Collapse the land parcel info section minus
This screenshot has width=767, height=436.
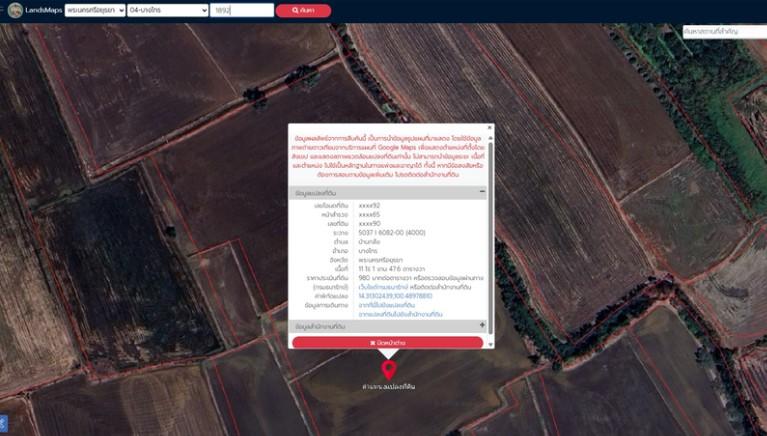pos(482,192)
